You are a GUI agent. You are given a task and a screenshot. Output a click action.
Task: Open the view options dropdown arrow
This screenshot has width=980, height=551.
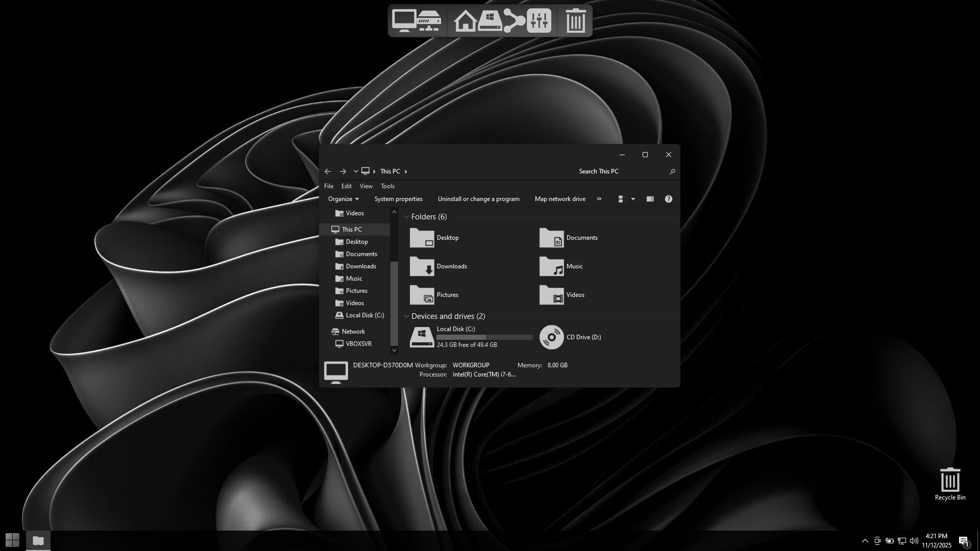coord(633,199)
